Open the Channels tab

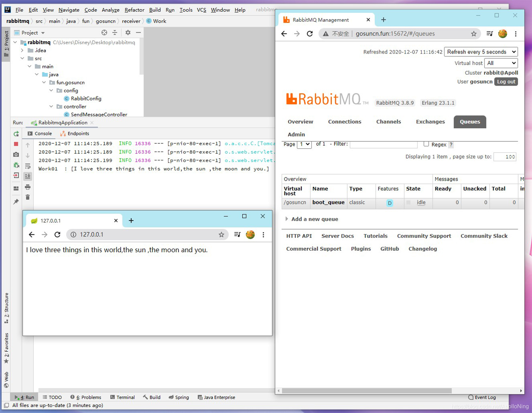click(x=388, y=121)
